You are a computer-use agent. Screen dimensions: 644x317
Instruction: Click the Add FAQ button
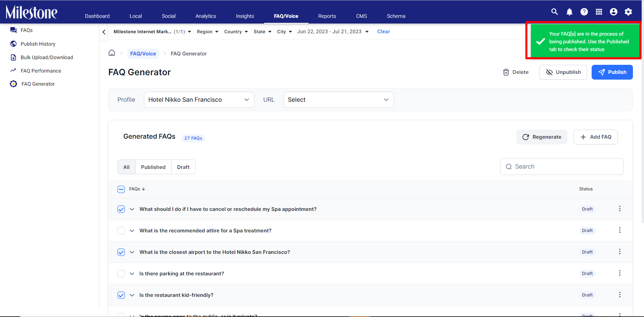(596, 137)
